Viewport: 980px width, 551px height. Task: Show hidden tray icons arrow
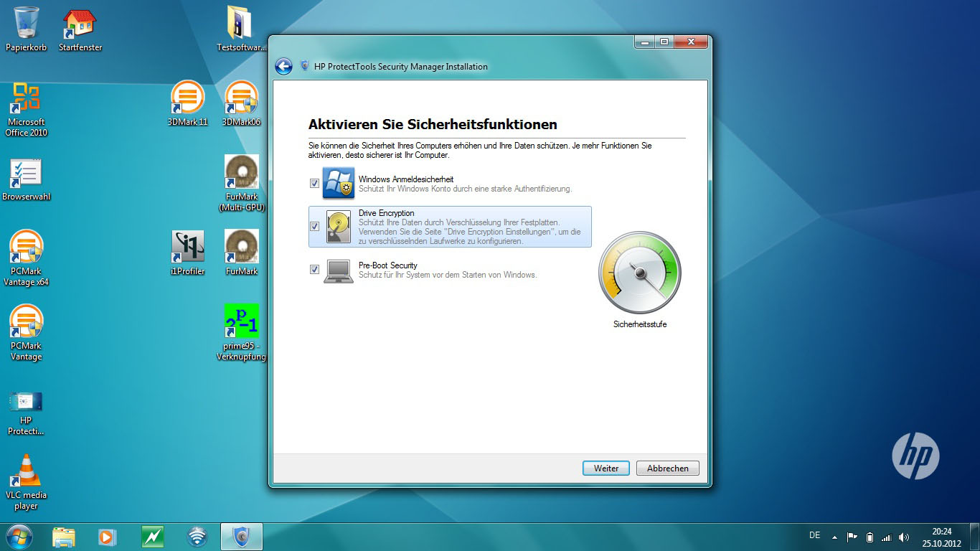pos(834,537)
